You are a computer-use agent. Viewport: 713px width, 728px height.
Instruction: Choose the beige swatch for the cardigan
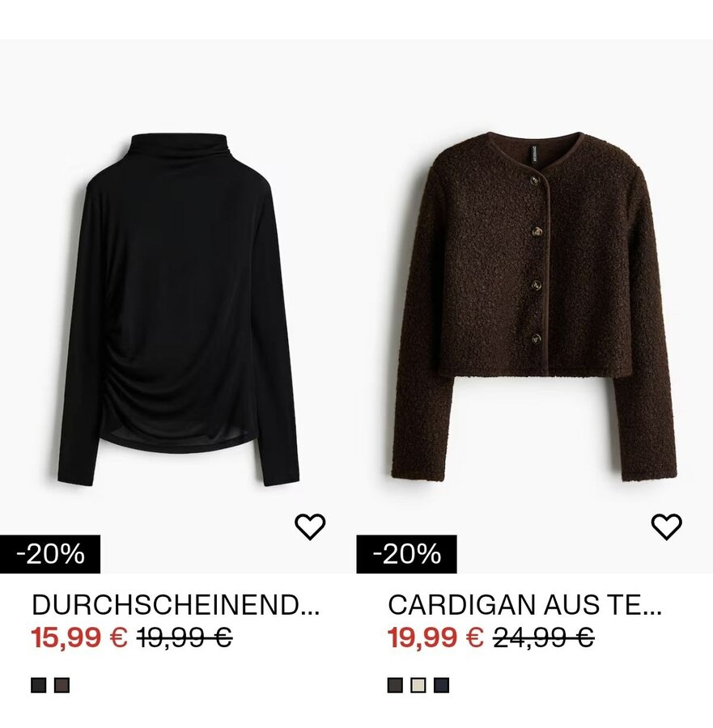(x=418, y=685)
